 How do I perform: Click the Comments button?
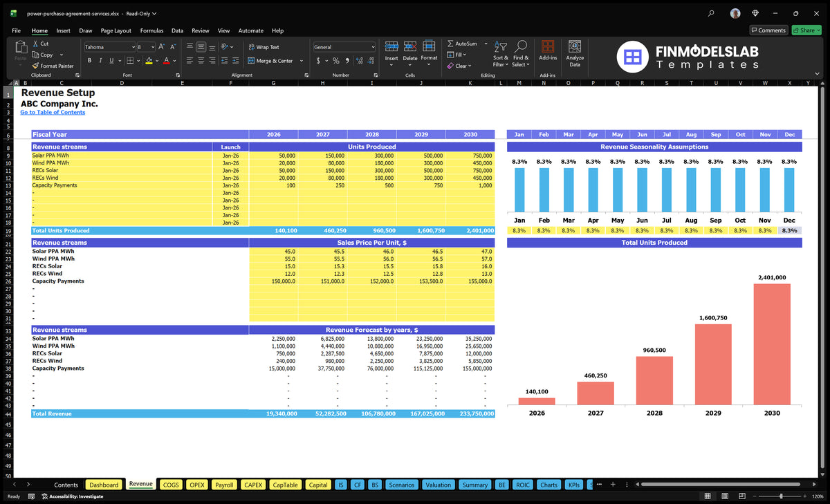768,30
